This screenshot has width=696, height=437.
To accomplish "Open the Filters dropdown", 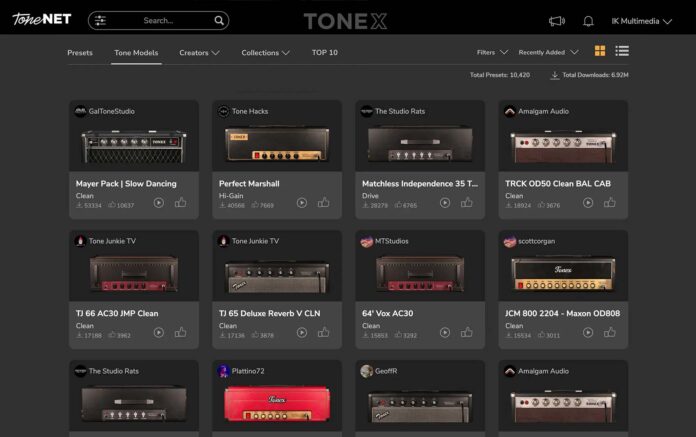I will click(x=492, y=52).
